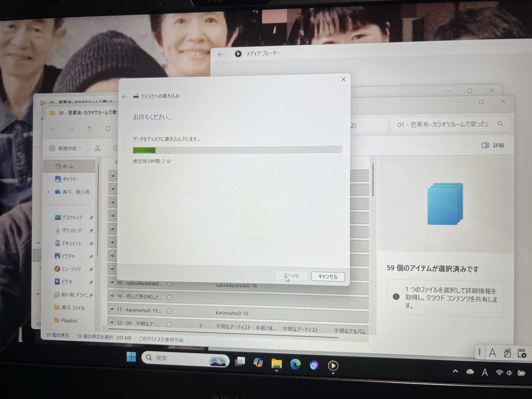
Task: Click the cut scissors icon in Explorer toolbar
Action: coord(98,148)
